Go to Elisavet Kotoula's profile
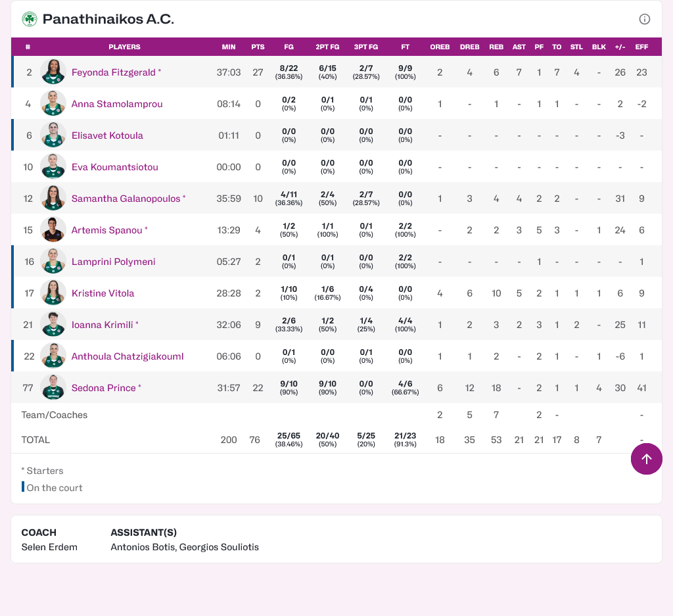 (107, 135)
